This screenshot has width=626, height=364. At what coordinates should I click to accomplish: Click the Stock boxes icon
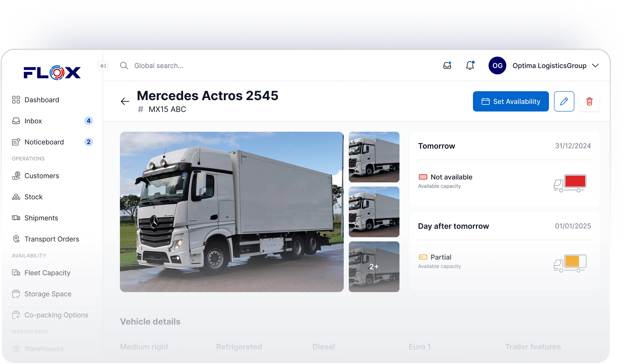[x=16, y=197]
